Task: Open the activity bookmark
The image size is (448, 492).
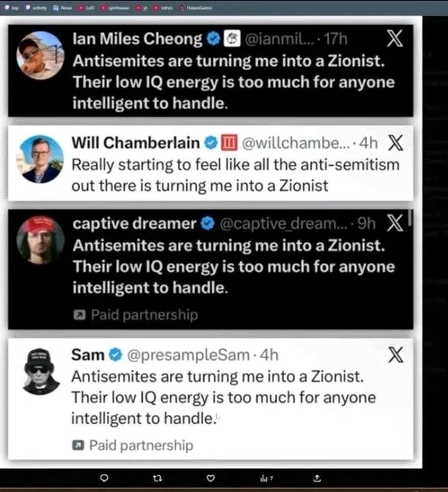Action: coord(36,8)
